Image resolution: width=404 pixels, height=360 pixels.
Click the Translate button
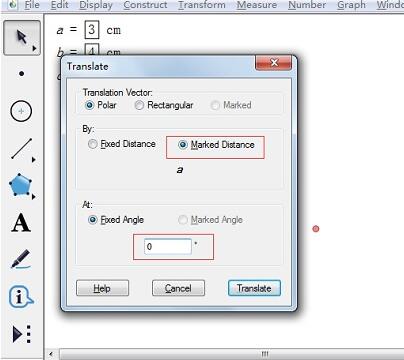(254, 288)
